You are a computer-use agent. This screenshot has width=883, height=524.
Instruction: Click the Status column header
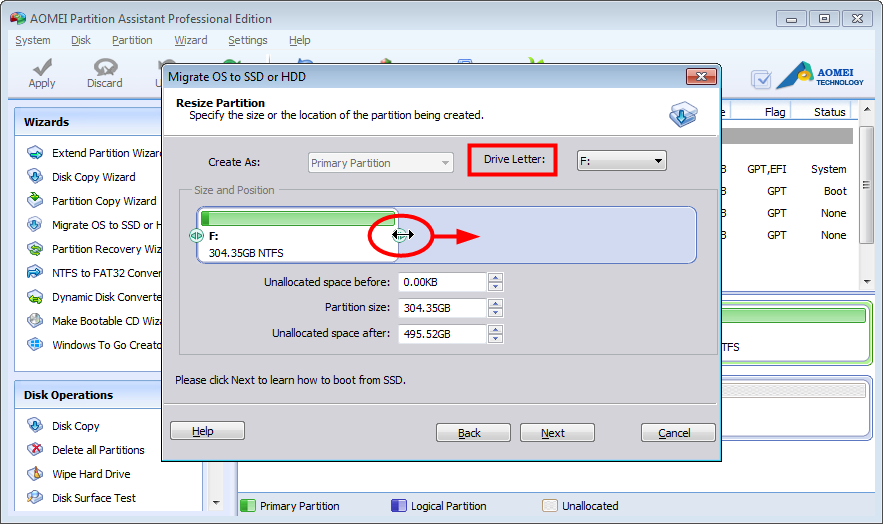click(x=829, y=111)
